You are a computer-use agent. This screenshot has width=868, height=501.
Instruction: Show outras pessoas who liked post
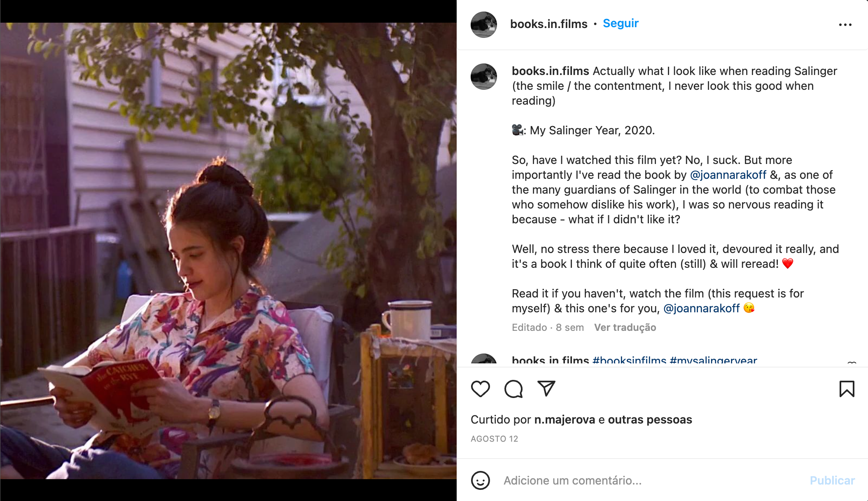tap(650, 420)
